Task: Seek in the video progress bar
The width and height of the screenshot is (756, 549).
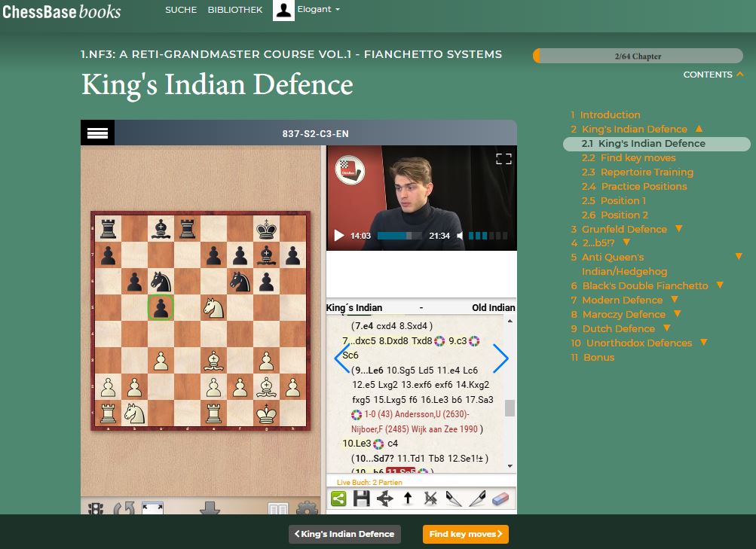Action: pos(399,236)
